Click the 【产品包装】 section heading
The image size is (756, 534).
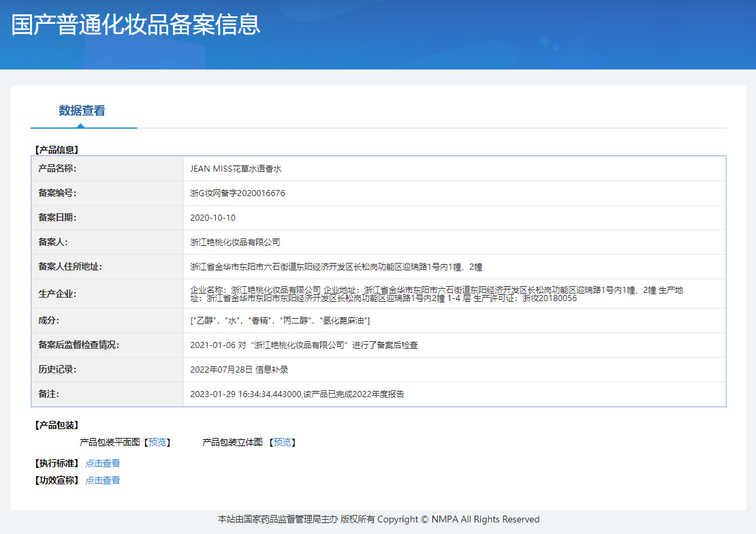(57, 426)
